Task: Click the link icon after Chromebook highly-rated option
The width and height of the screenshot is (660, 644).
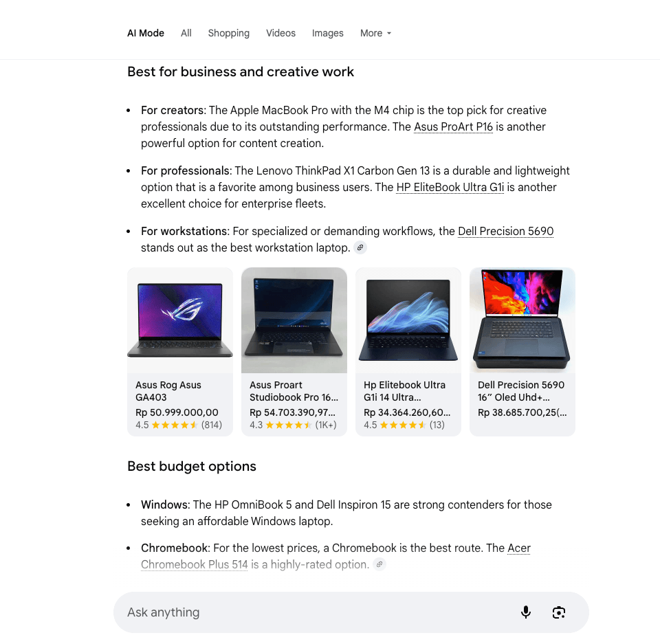Action: point(379,565)
